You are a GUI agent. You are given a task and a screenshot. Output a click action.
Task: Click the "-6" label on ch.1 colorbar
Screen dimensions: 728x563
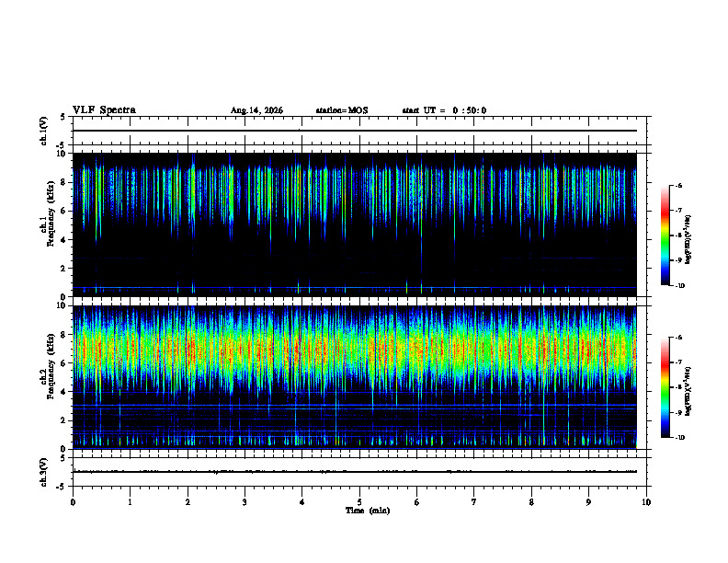(678, 185)
